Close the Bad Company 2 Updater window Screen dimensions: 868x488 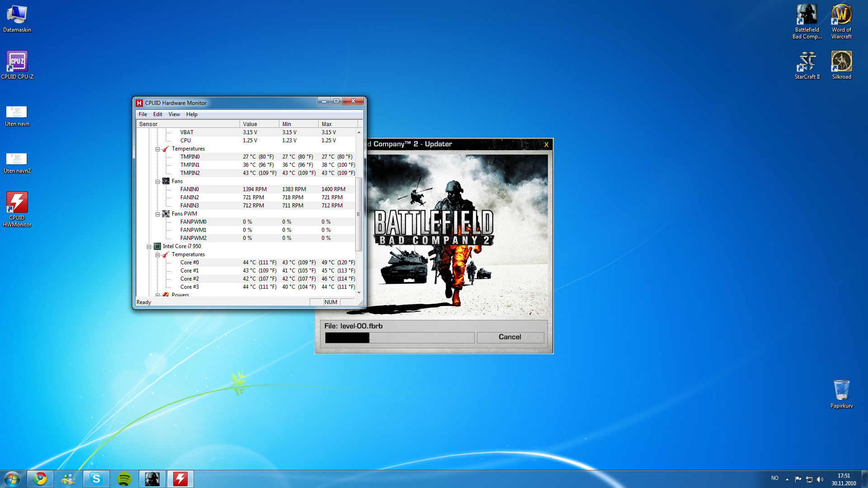546,145
